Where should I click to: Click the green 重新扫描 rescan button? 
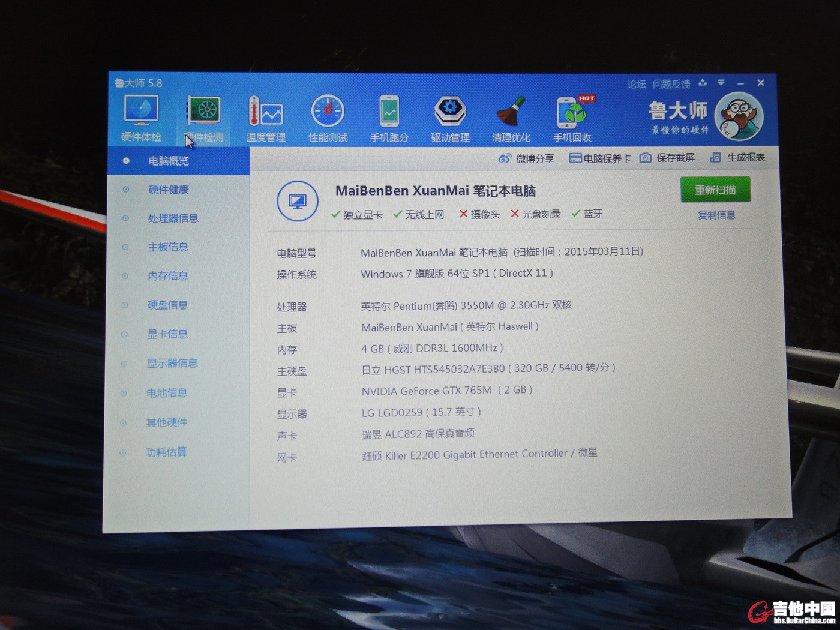coord(715,190)
